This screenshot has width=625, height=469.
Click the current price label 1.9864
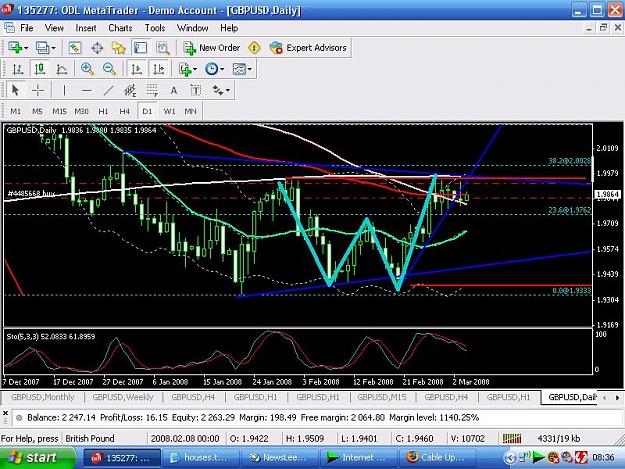click(x=607, y=194)
